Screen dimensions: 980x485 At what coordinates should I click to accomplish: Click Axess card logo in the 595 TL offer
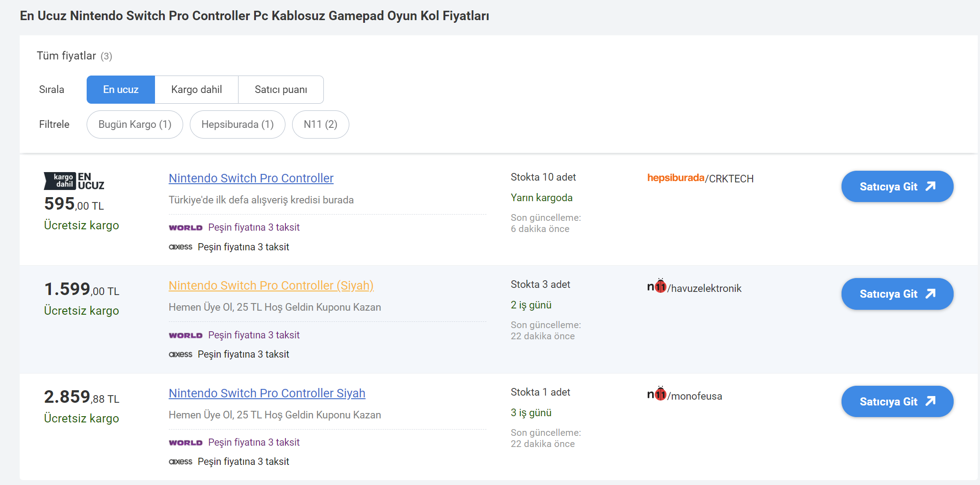pyautogui.click(x=180, y=247)
